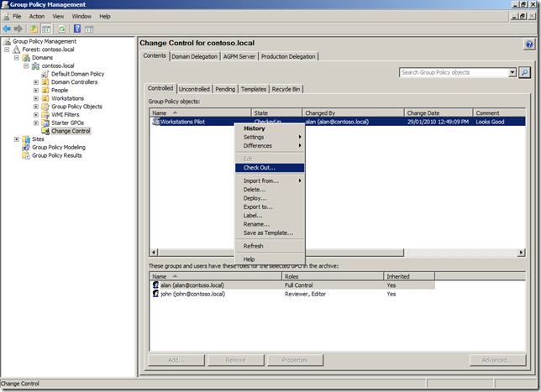Choose Check Out from context menu
The image size is (541, 392).
click(x=259, y=168)
